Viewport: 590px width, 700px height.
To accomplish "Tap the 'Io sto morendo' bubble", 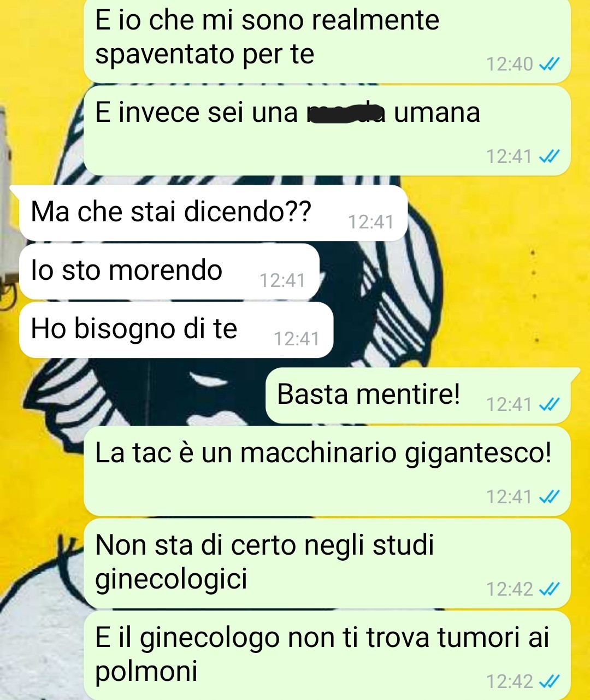I will click(x=169, y=271).
